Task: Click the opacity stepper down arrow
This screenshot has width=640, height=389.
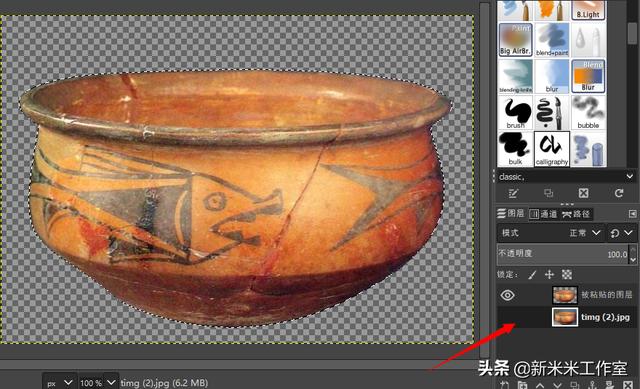Action: [633, 259]
